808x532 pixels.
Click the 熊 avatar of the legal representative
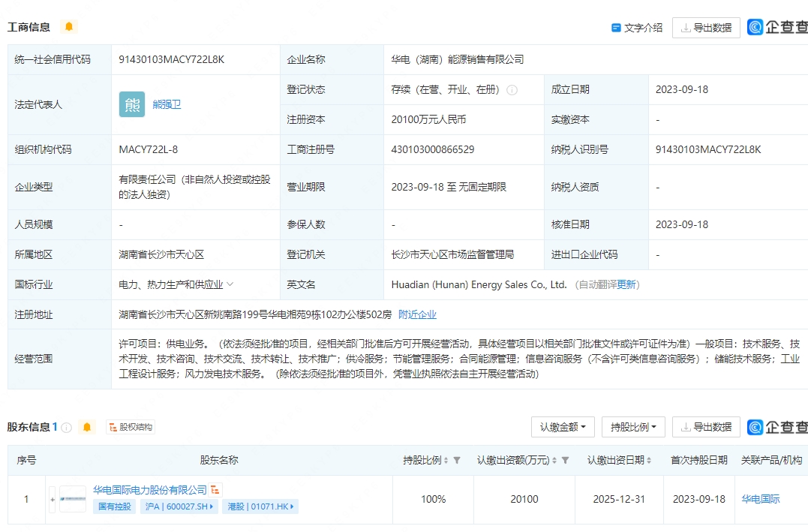(132, 104)
